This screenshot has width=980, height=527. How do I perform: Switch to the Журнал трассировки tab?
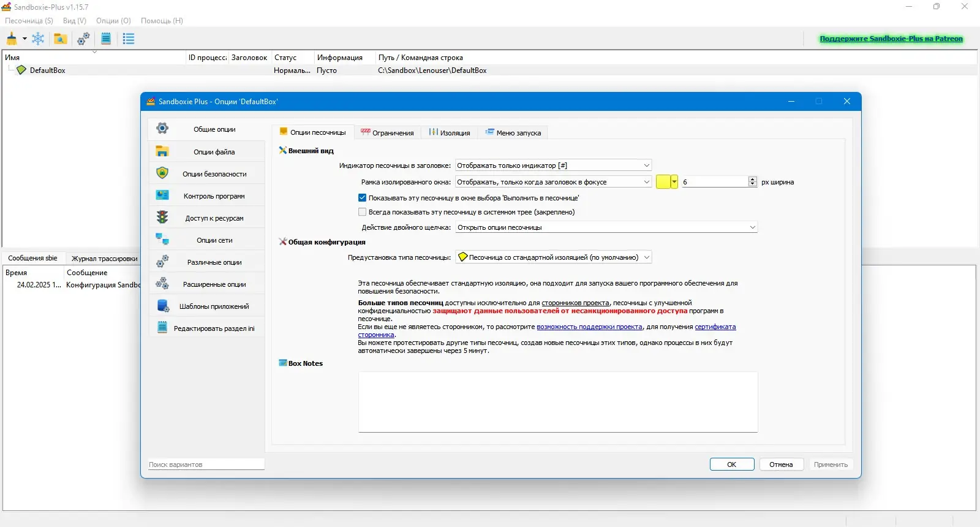pos(104,259)
